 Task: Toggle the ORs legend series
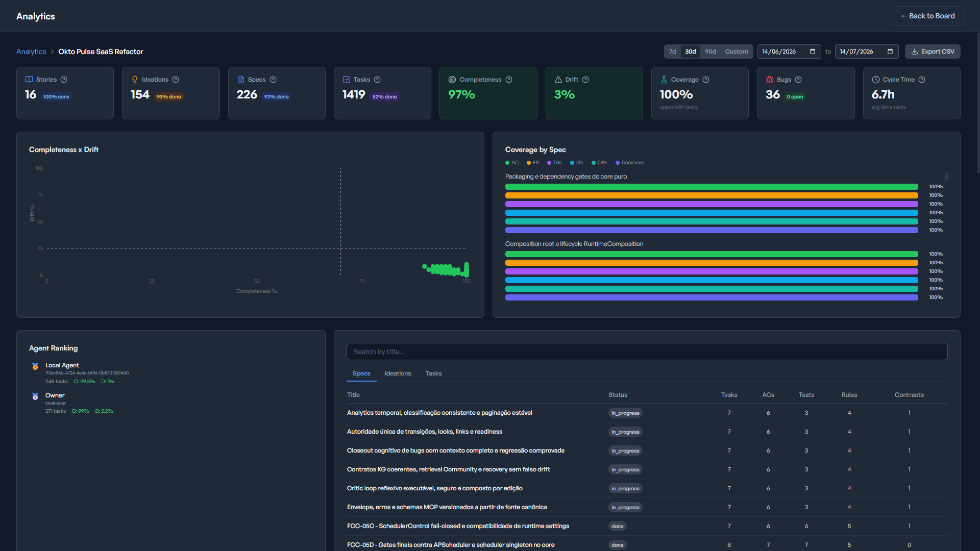[600, 163]
